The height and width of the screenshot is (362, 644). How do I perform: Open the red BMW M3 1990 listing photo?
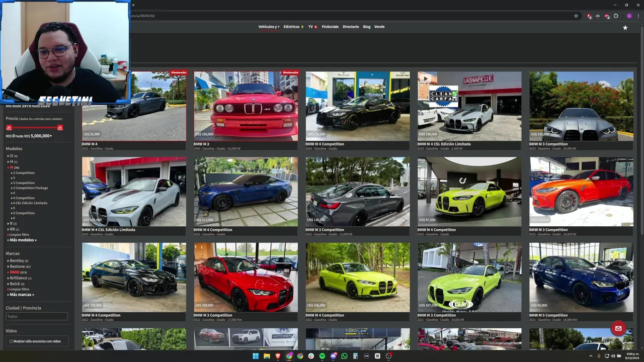click(x=246, y=106)
